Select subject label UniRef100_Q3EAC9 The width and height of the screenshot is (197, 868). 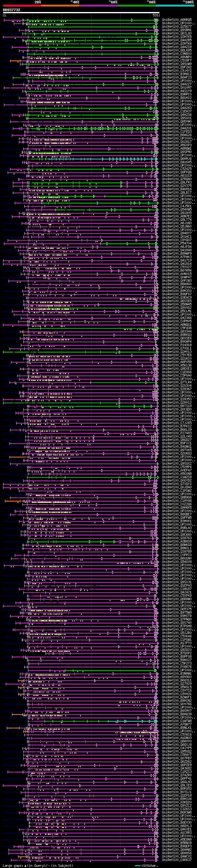(177, 297)
